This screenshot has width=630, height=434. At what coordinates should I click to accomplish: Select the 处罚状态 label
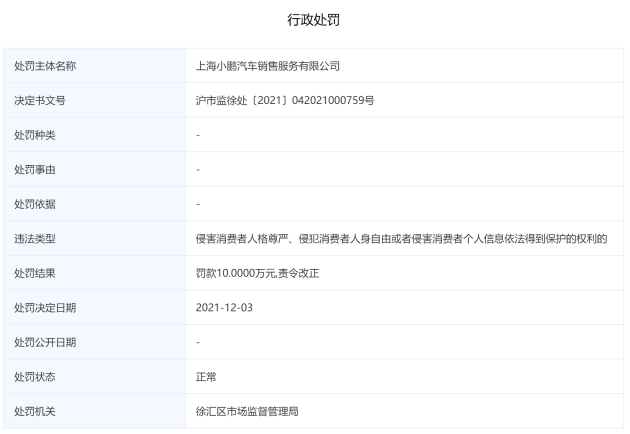point(35,377)
